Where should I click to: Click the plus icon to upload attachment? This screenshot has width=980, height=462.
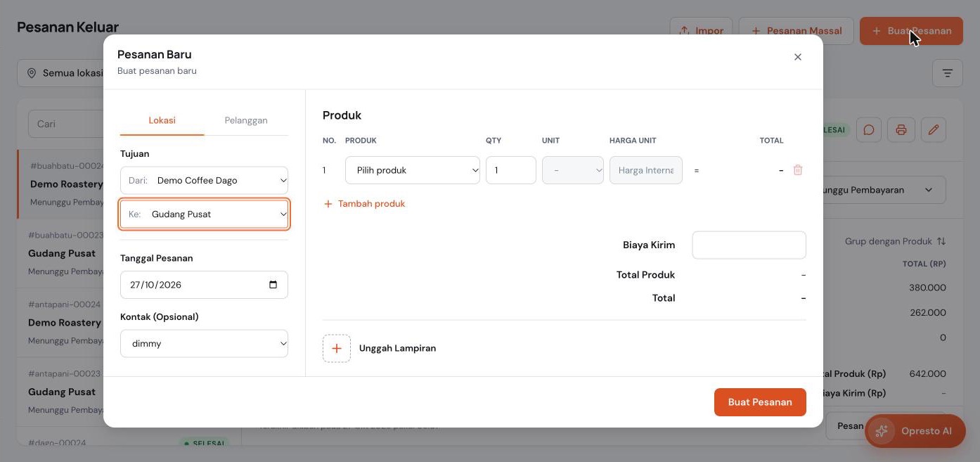[x=337, y=349]
